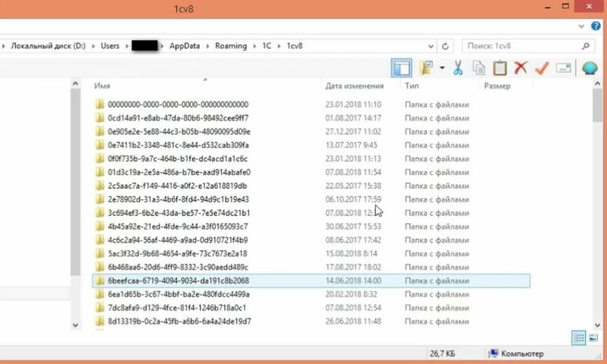Click the blue shell globe icon

pos(590,68)
